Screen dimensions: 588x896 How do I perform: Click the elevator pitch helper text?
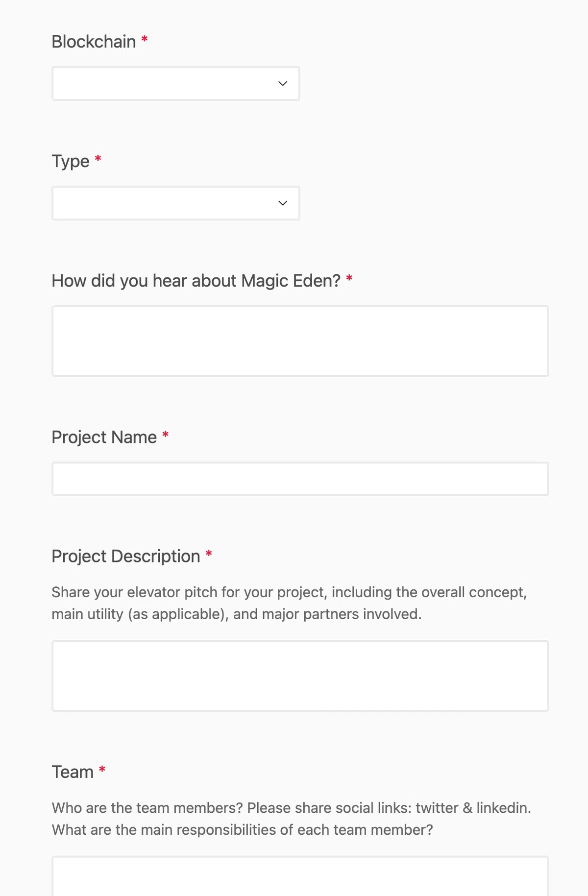click(290, 603)
